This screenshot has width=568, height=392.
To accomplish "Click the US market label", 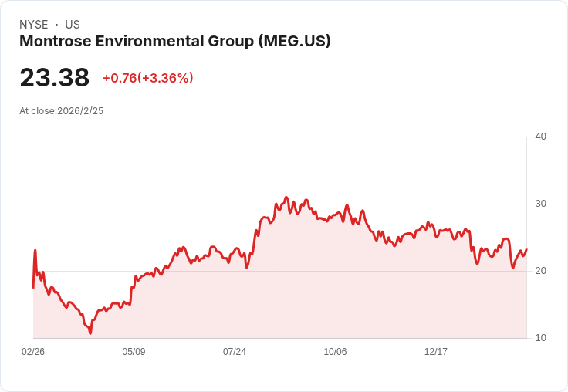I will point(73,25).
